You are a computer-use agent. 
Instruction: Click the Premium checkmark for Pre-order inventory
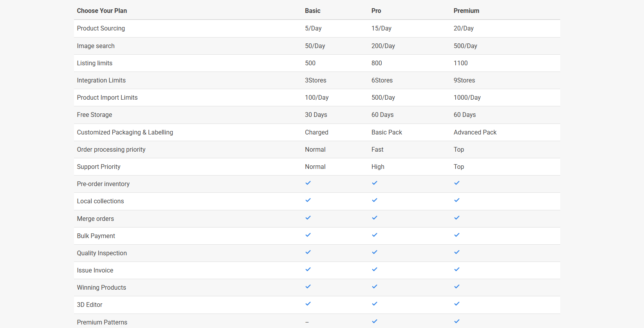(457, 183)
